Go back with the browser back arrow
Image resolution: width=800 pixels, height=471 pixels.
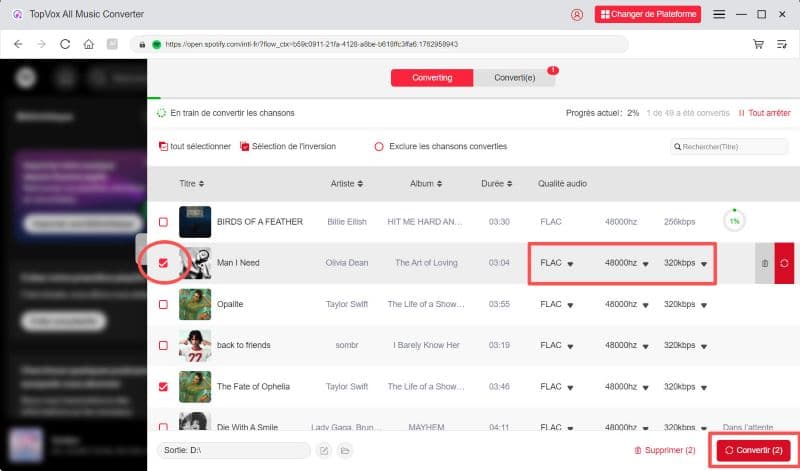(18, 44)
